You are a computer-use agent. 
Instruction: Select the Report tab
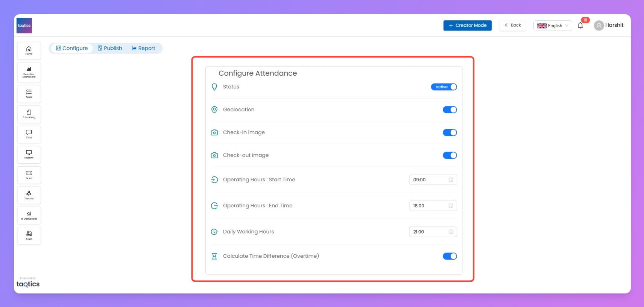[x=144, y=48]
